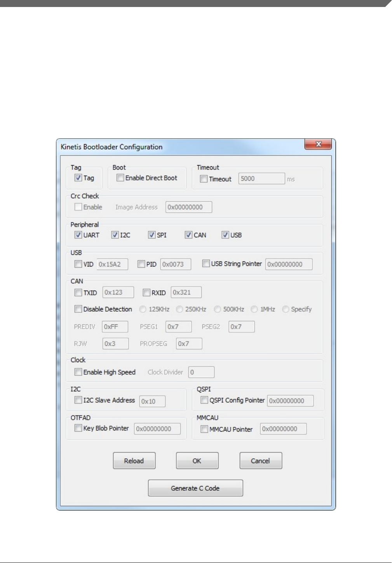Check the Crc Check Enable checkbox

coord(78,207)
